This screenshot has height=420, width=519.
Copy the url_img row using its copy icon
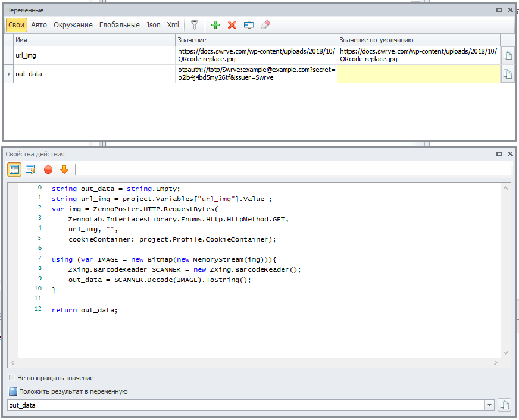507,55
